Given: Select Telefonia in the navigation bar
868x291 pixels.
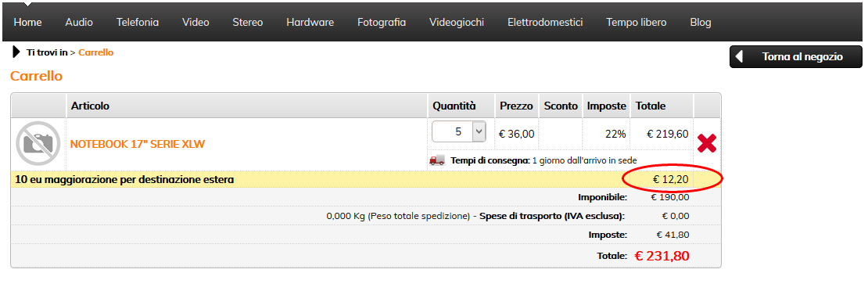Looking at the screenshot, I should pyautogui.click(x=138, y=23).
